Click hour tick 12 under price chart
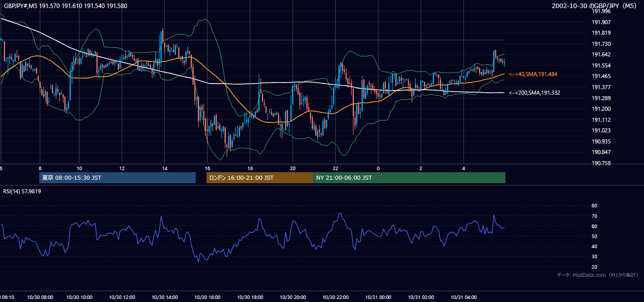 click(121, 168)
